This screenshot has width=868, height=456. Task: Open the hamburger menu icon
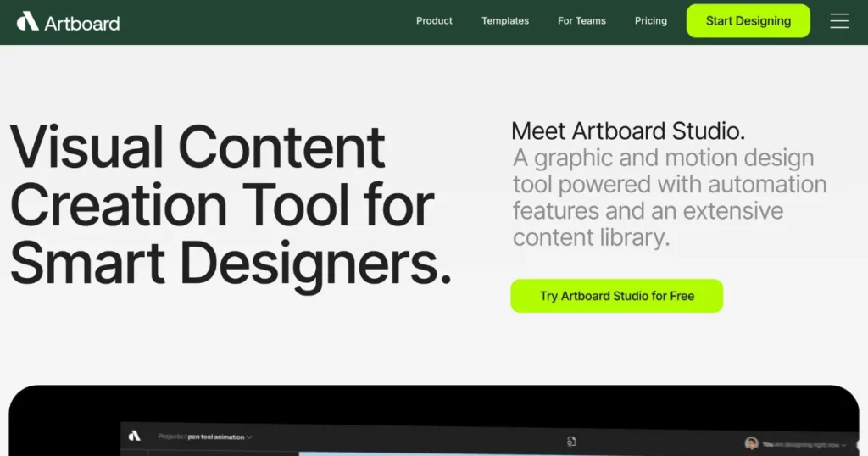click(x=838, y=21)
